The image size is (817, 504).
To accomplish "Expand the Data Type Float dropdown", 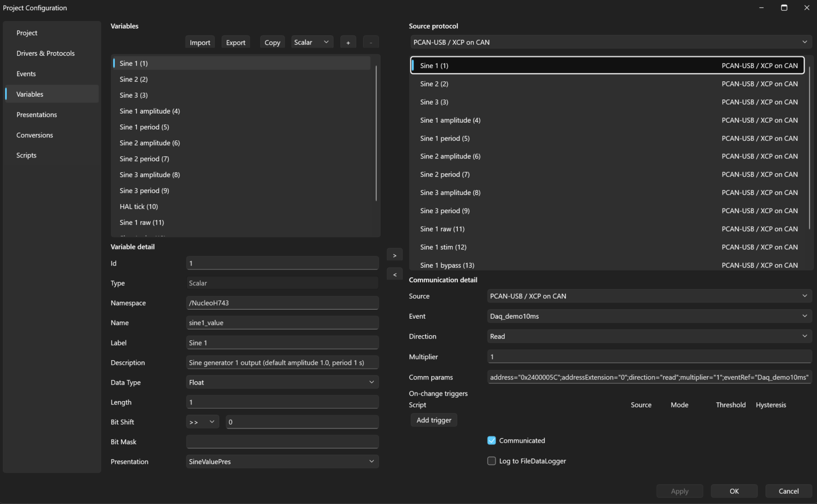I will [x=282, y=382].
